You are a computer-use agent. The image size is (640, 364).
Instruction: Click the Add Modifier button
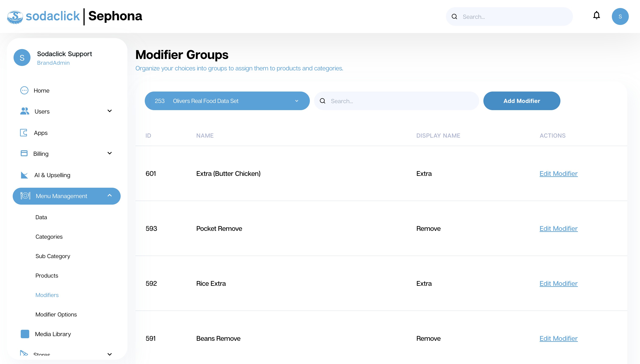click(x=522, y=101)
